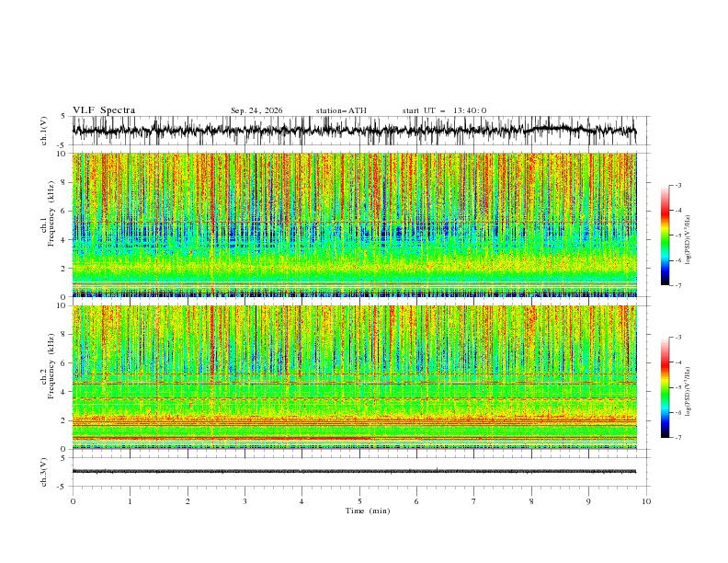The height and width of the screenshot is (563, 728).
Task: Click the VLF Spectra title text
Action: 104,110
